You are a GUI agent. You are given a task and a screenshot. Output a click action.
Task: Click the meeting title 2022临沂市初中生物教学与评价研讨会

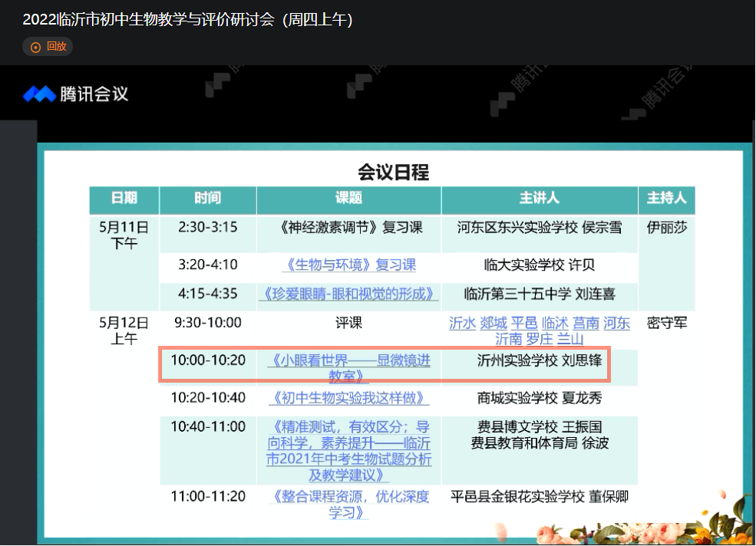point(187,20)
